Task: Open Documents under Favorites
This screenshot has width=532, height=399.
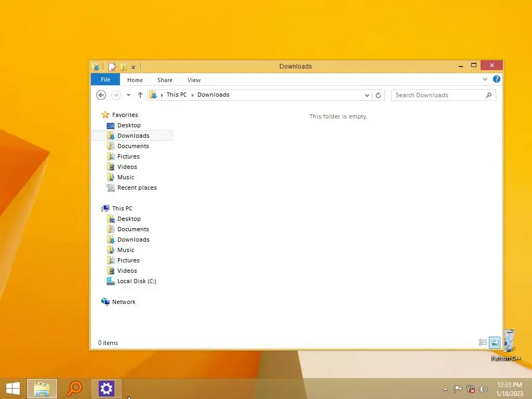Action: (133, 146)
